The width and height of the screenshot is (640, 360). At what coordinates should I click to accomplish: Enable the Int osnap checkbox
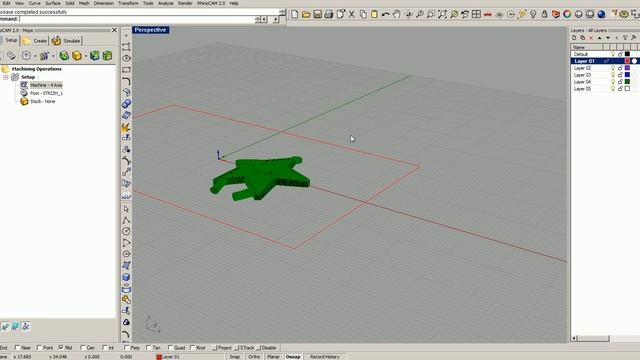pos(105,348)
